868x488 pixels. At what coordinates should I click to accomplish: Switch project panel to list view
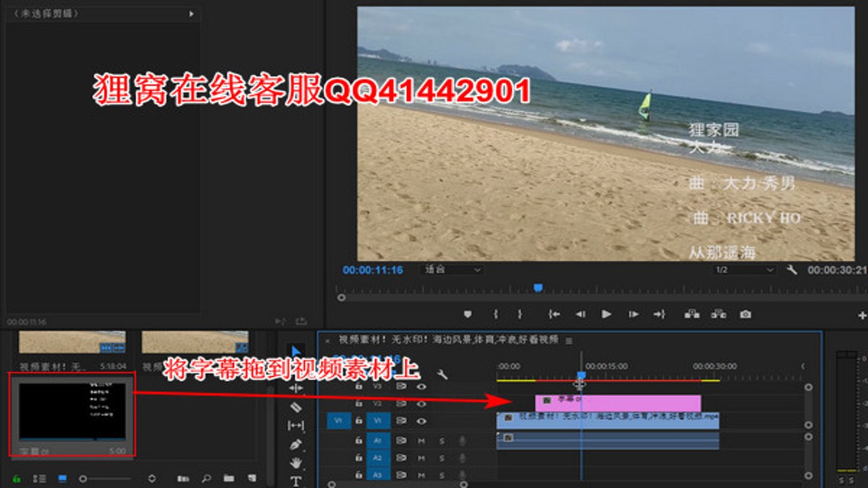[39, 479]
